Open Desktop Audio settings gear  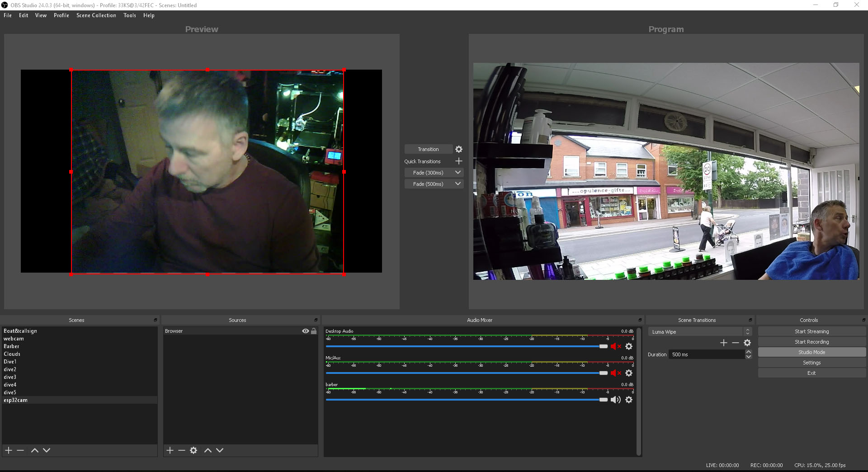pos(629,346)
